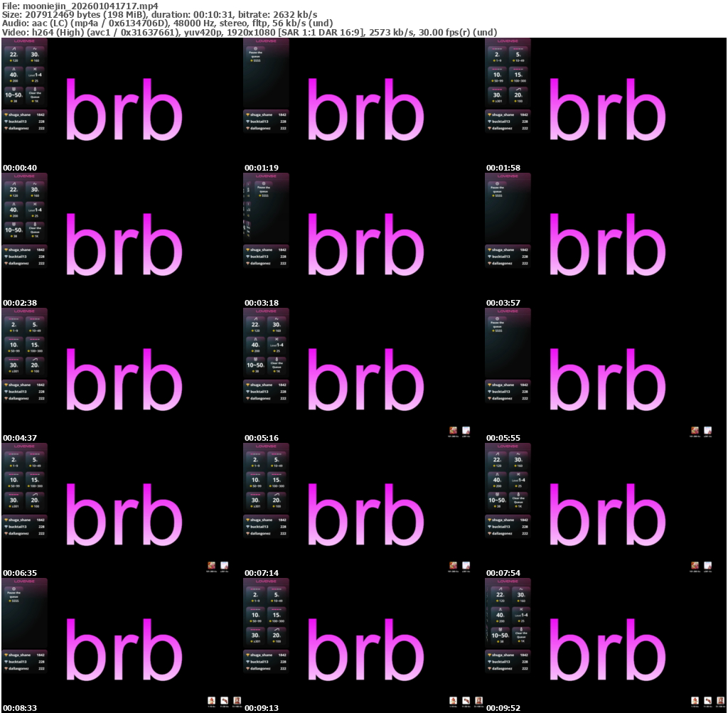Image resolution: width=728 pixels, height=713 pixels.
Task: Open the video frame stamped 00:07:54
Action: pyautogui.click(x=606, y=510)
